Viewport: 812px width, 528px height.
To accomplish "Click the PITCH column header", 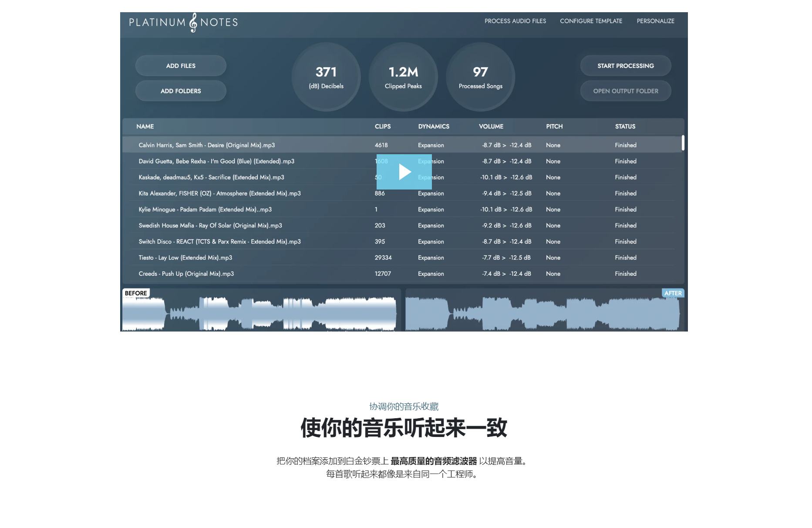I will (x=554, y=126).
